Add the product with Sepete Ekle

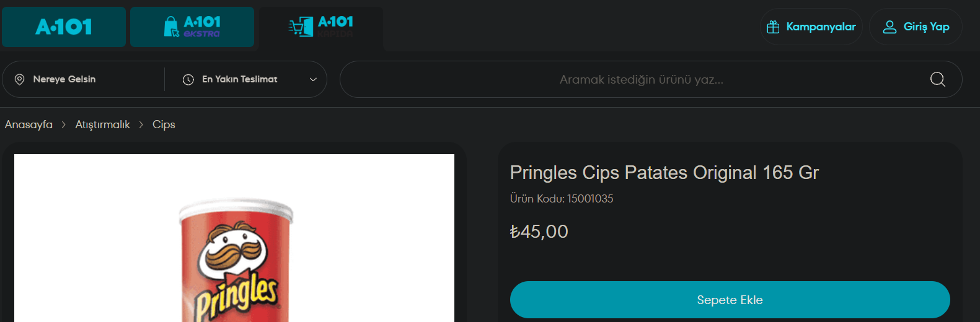730,300
